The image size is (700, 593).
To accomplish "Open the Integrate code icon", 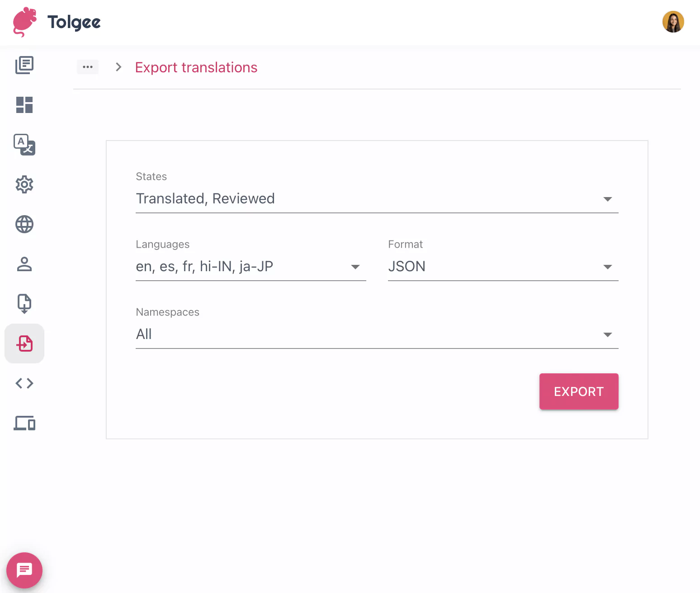I will click(24, 383).
